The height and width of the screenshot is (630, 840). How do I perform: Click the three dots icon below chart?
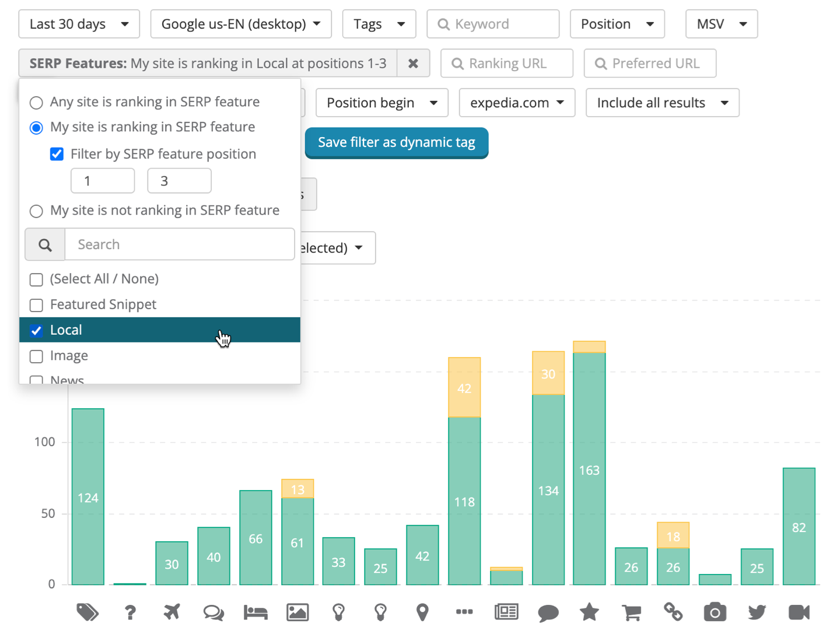click(464, 612)
